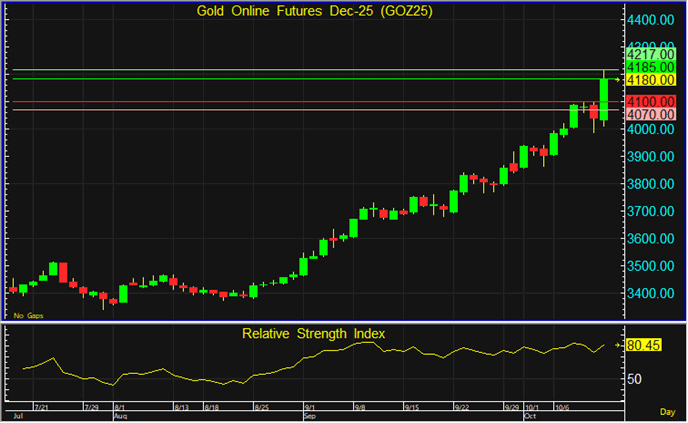The height and width of the screenshot is (423, 688).
Task: Select the yellow 80.45 RSI value tag
Action: point(643,345)
